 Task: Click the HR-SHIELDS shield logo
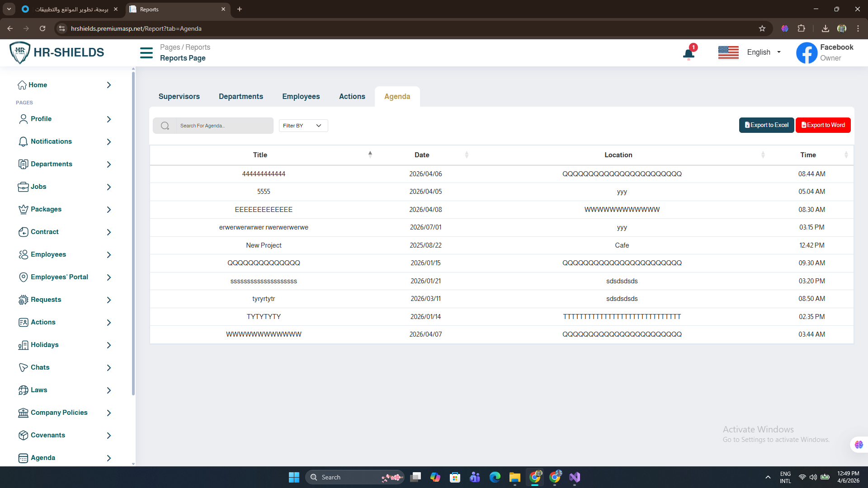click(20, 52)
